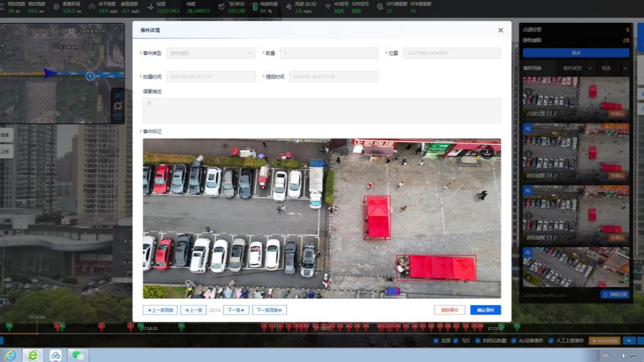Click the bottom icon in map toolbar
The image size is (644, 362).
[118, 116]
